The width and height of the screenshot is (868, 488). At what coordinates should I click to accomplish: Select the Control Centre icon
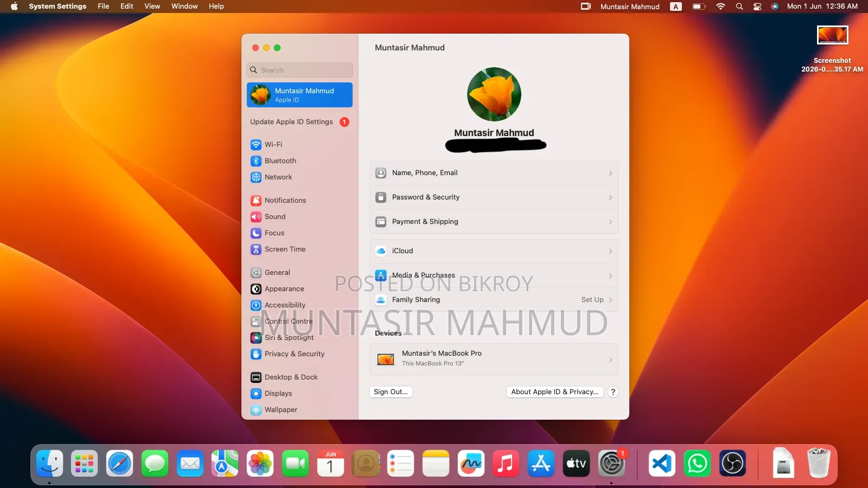pyautogui.click(x=256, y=322)
